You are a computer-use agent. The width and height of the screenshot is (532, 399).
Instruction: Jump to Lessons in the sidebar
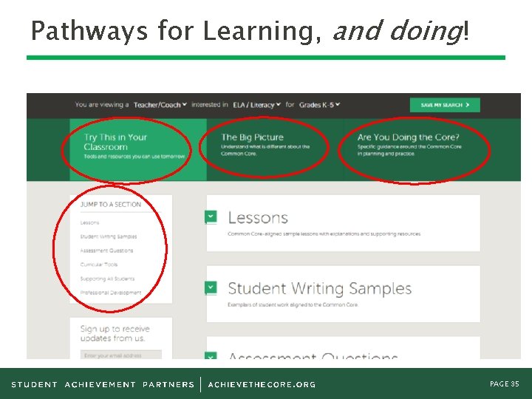(89, 222)
